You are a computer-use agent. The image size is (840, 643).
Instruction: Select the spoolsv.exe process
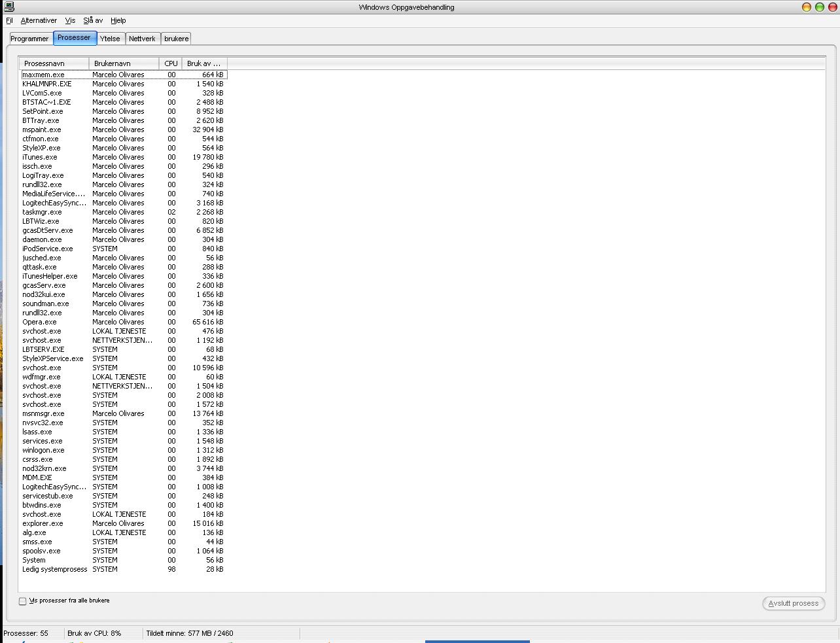(124, 551)
